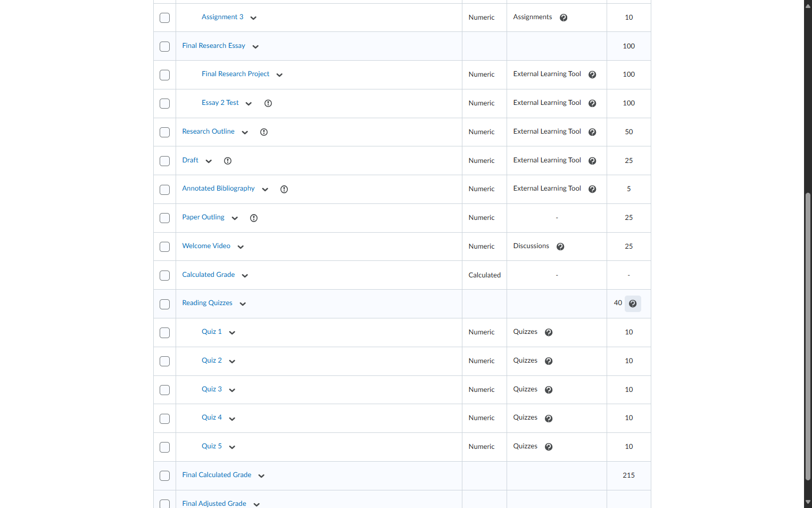The width and height of the screenshot is (812, 508).
Task: Open the Assignment 3 context menu arrow
Action: click(x=253, y=18)
